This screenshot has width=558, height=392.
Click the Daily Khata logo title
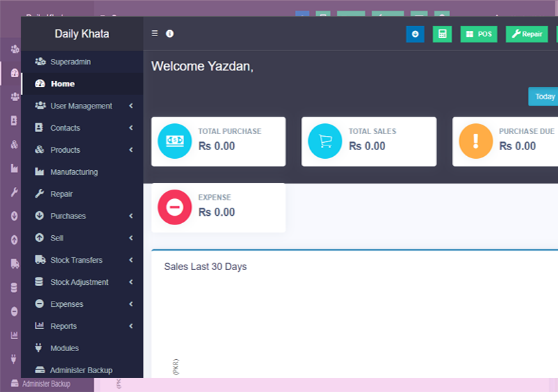click(x=82, y=34)
